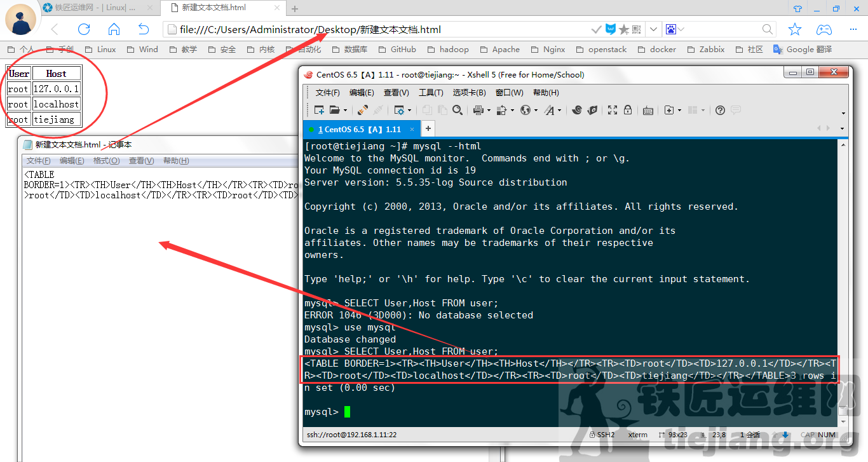Expand the Xshell print dropdown arrow
The width and height of the screenshot is (868, 462).
(489, 111)
